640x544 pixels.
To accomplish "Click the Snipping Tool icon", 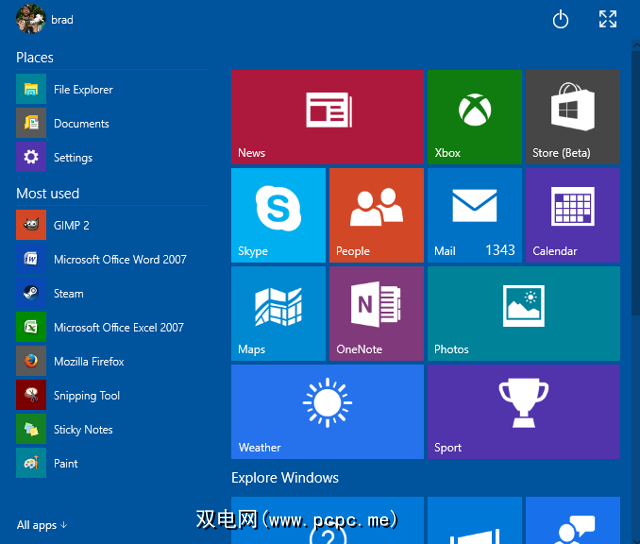I will (x=31, y=395).
